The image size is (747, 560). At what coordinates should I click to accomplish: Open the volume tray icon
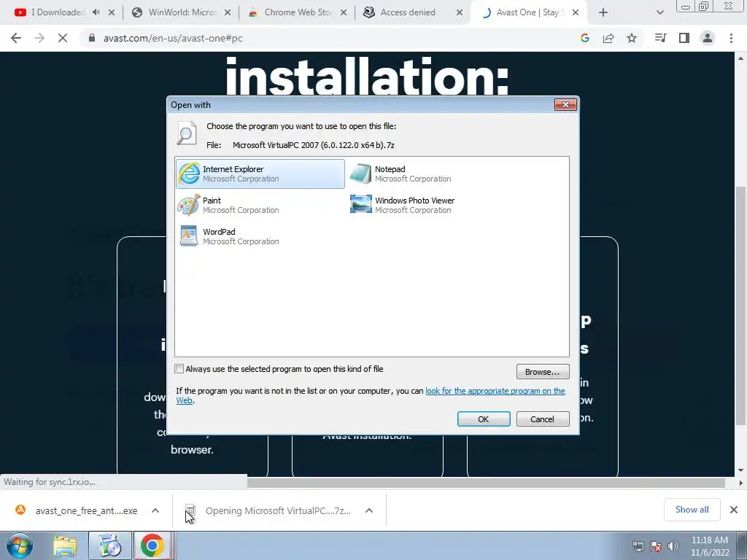click(x=673, y=546)
